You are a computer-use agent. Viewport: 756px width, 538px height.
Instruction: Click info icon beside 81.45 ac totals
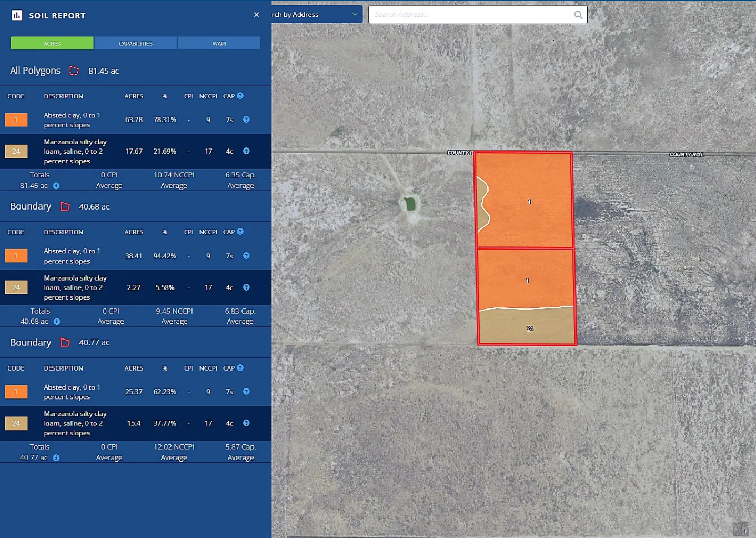[x=56, y=186]
